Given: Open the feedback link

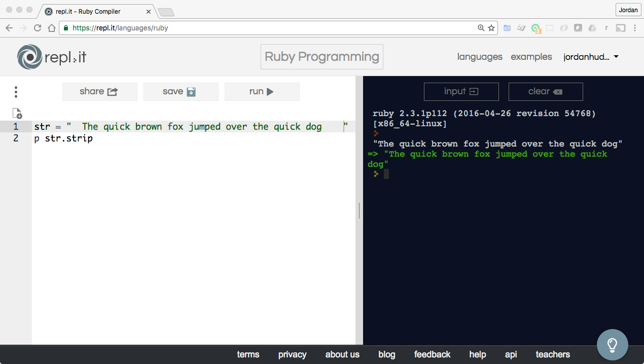Looking at the screenshot, I should [x=432, y=354].
